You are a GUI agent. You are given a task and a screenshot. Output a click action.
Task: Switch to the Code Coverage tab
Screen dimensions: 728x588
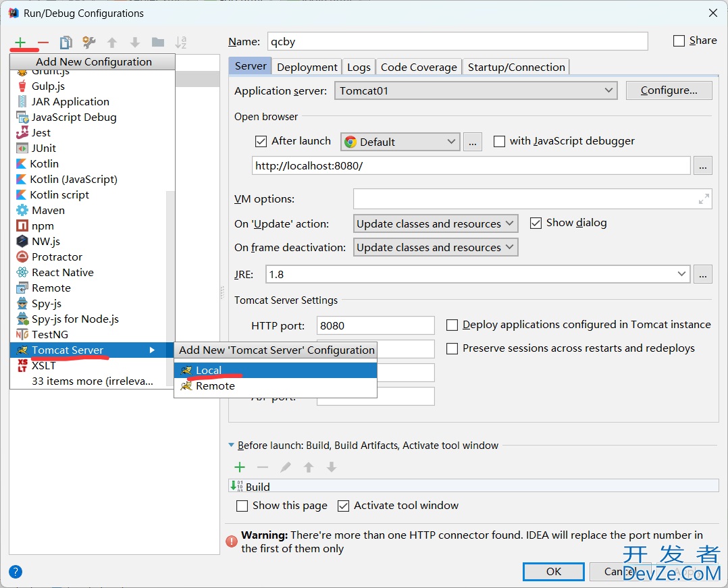pos(419,68)
